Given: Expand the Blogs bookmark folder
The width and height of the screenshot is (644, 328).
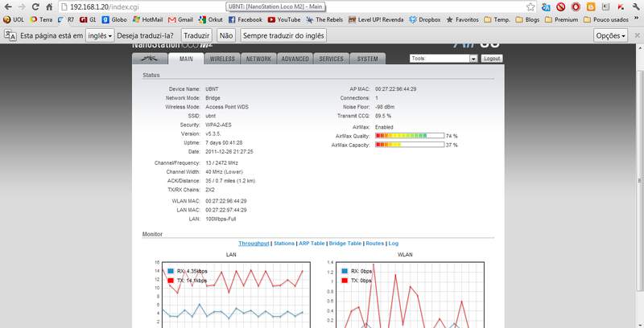Looking at the screenshot, I should coord(527,19).
